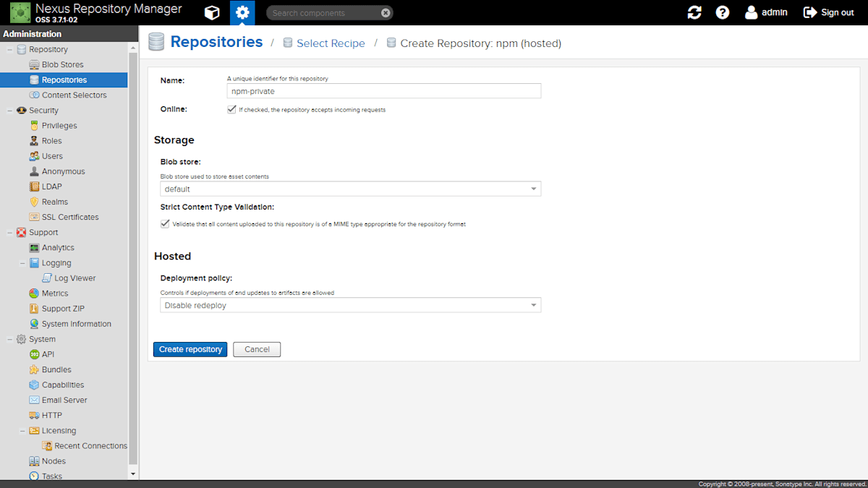Viewport: 868px width, 488px height.
Task: Click the LDAP icon in sidebar
Action: click(34, 187)
